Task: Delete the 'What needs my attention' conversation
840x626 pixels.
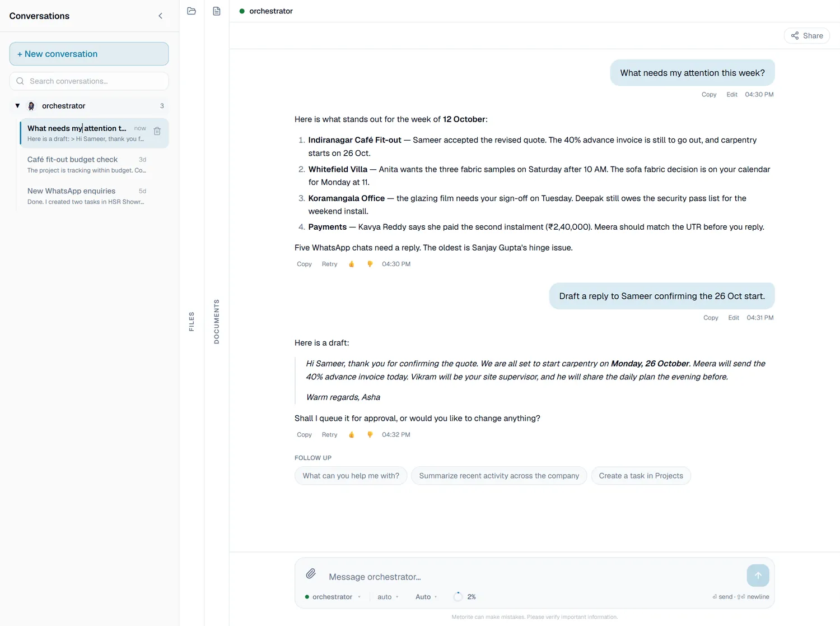Action: click(x=157, y=131)
